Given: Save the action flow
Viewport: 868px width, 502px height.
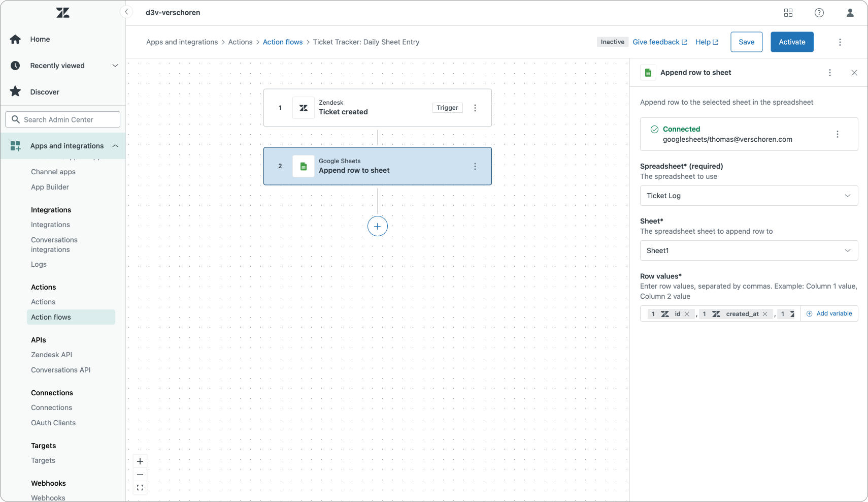Looking at the screenshot, I should tap(746, 42).
